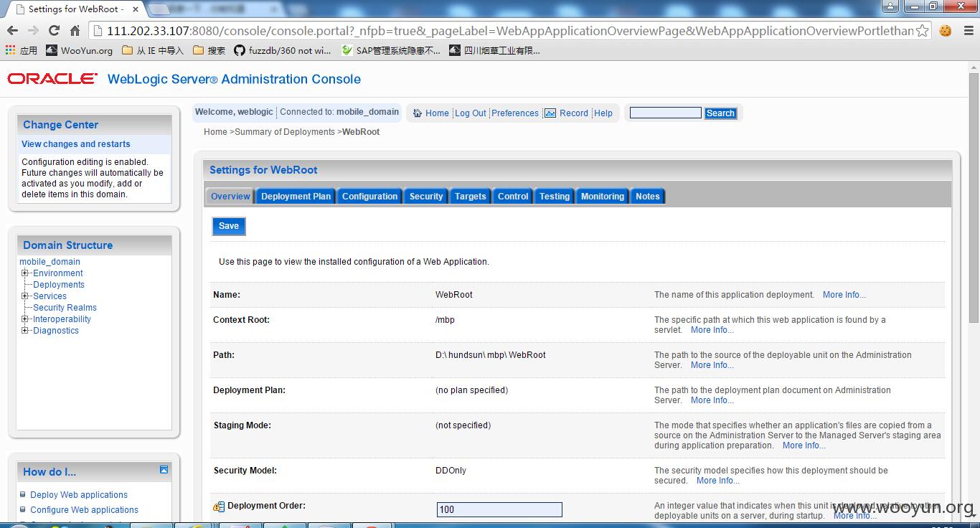Open the Control tab
The image size is (980, 528).
[513, 197]
